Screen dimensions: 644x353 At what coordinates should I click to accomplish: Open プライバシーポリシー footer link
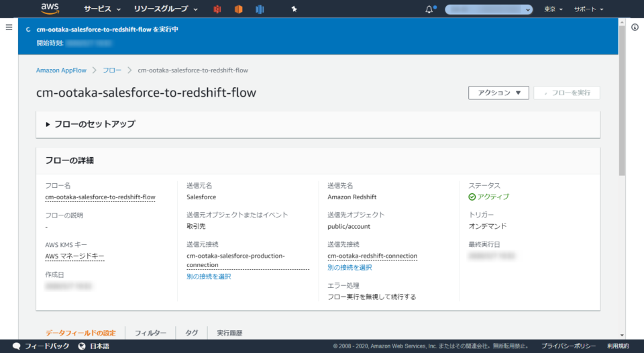568,346
